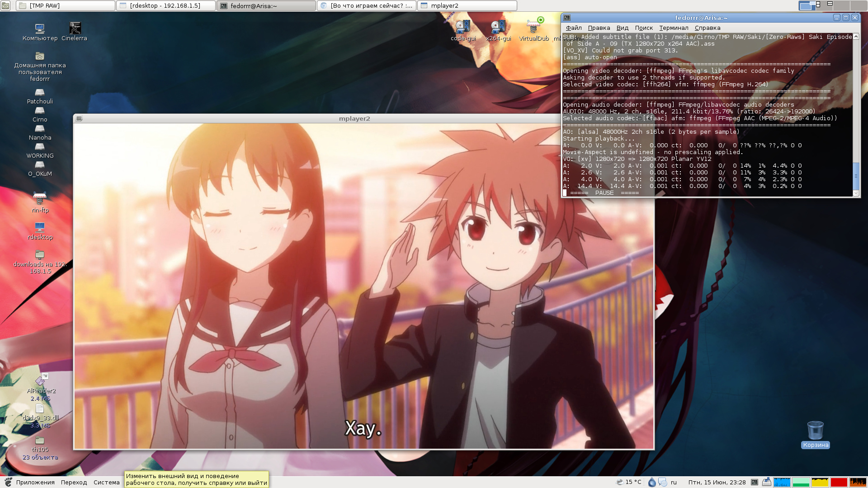This screenshot has width=868, height=488.
Task: Open the VirtualDub desktop shortcut
Action: [533, 28]
